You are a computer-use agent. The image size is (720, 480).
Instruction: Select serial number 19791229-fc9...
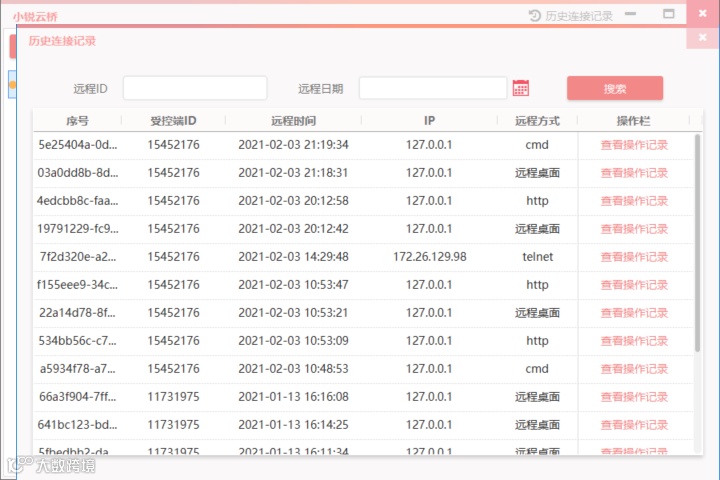tap(78, 229)
